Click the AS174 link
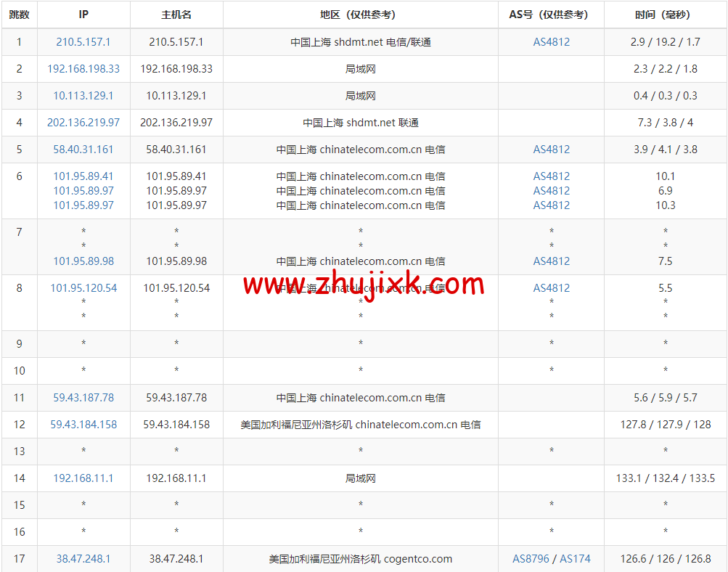Screen dimensions: 728x572 coord(575,559)
